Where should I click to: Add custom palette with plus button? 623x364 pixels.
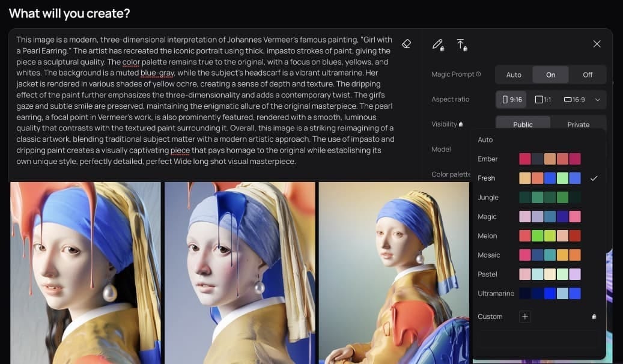[525, 317]
